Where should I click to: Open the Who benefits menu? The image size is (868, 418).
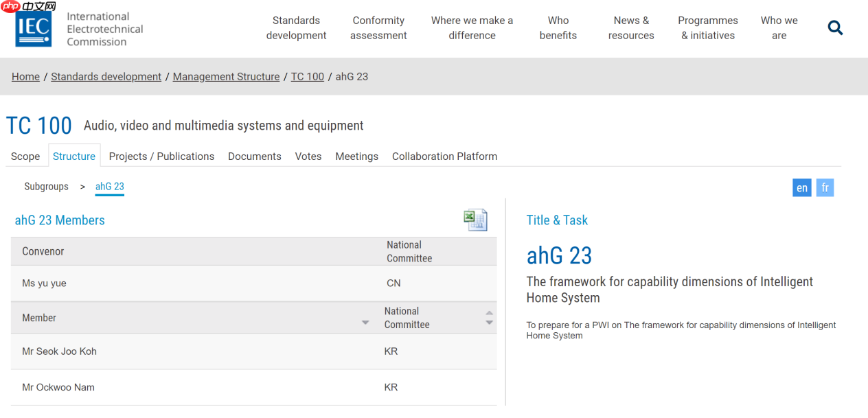[x=558, y=28]
